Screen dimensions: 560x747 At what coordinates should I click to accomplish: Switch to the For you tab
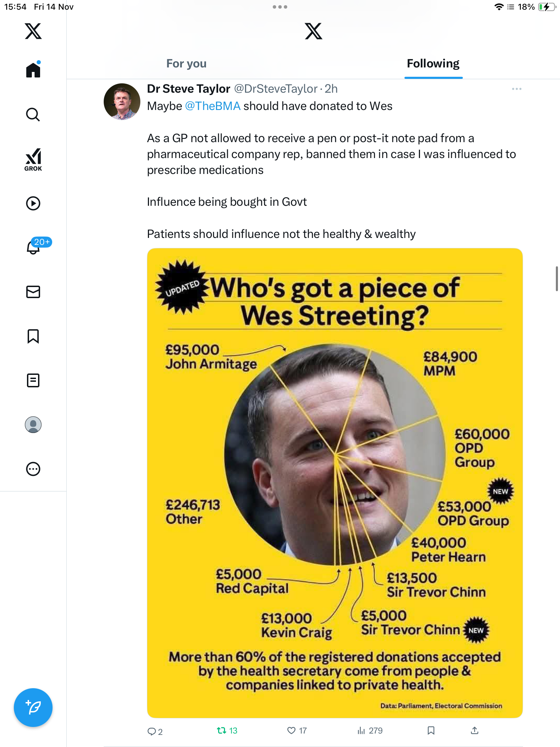[186, 64]
